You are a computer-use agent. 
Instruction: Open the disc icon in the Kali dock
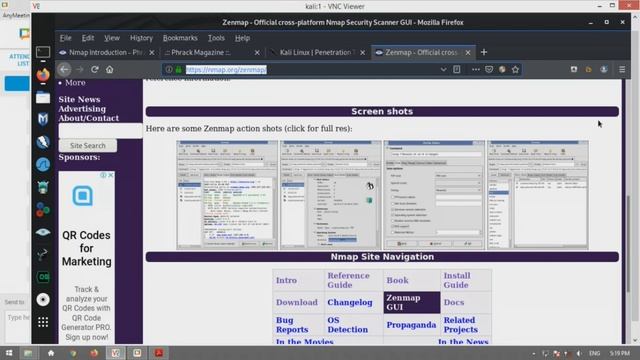pos(43,300)
